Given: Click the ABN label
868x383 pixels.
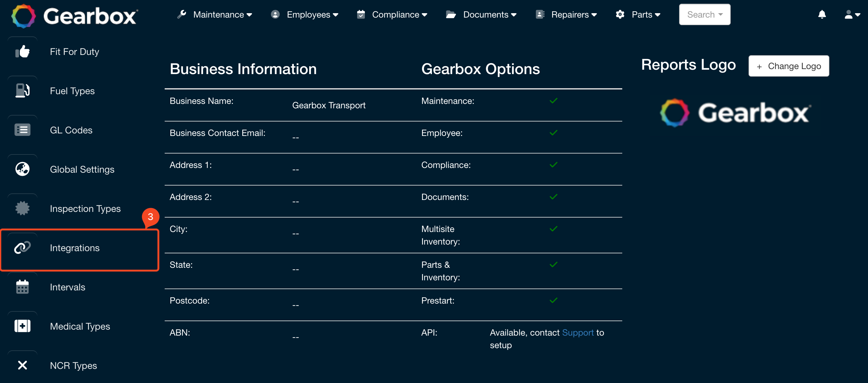Looking at the screenshot, I should point(179,332).
